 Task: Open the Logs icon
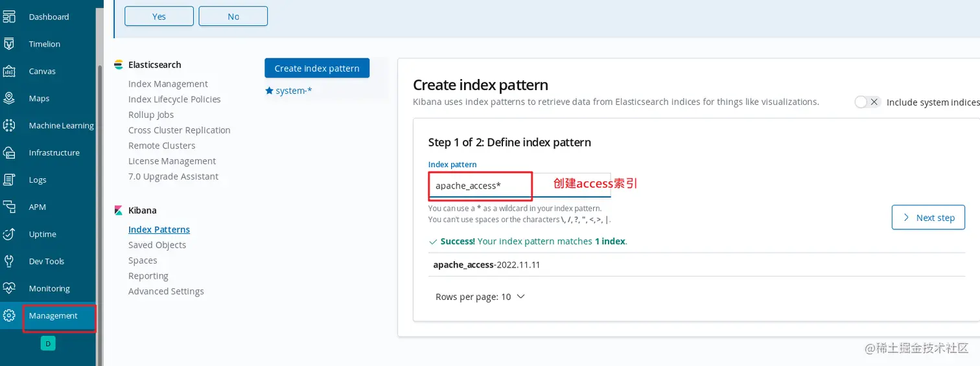pyautogui.click(x=9, y=180)
